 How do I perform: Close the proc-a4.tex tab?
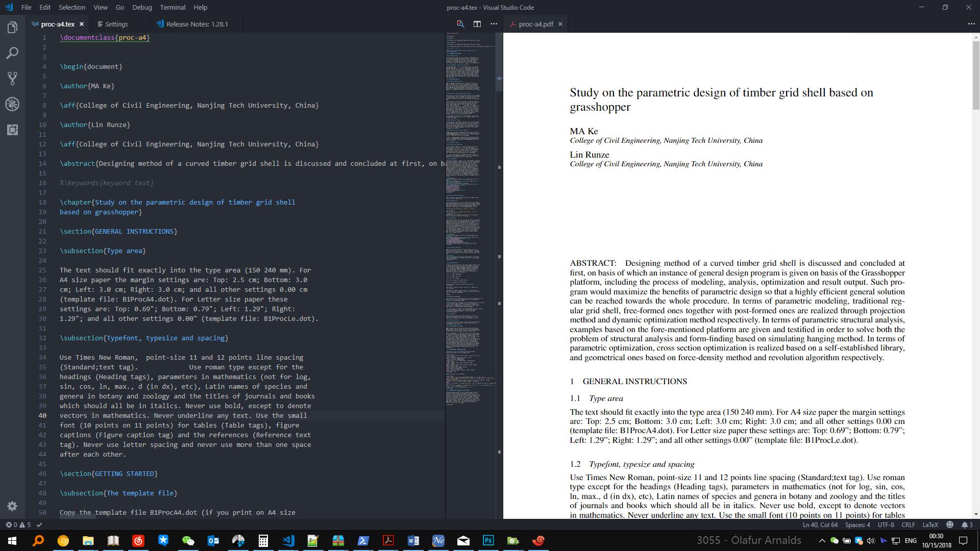coord(82,24)
